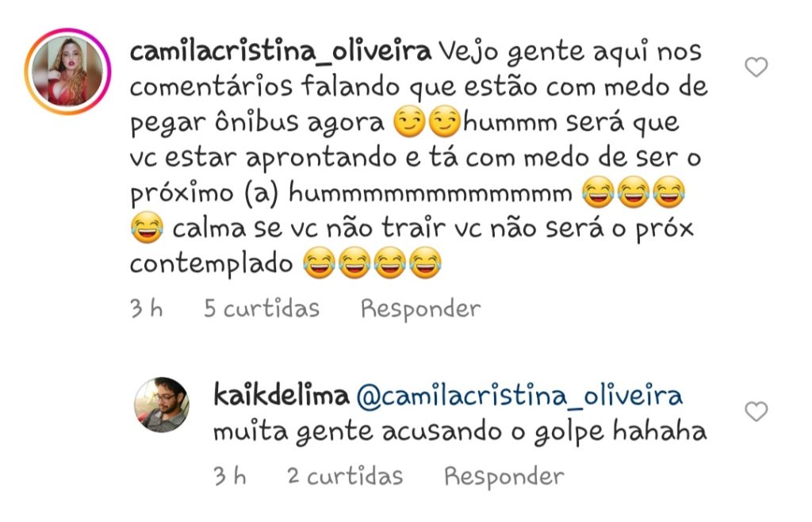Click Responder beside 5 curtidas
This screenshot has width=812, height=522.
(x=420, y=309)
